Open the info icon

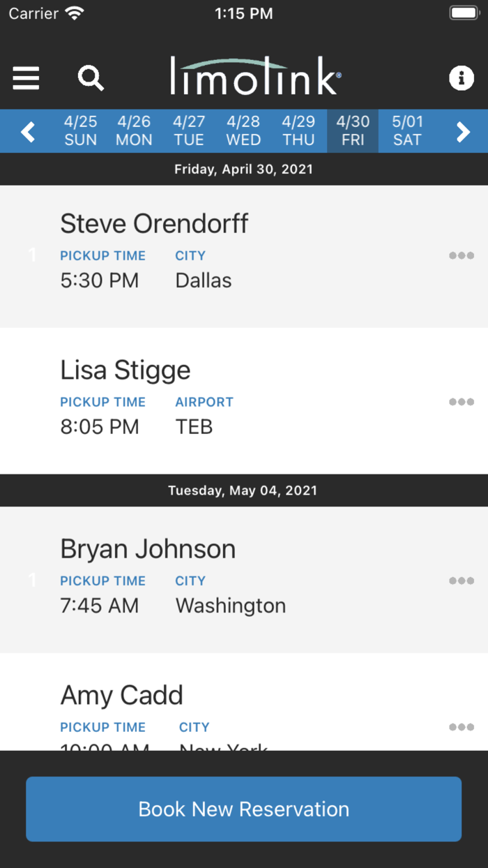pyautogui.click(x=461, y=78)
